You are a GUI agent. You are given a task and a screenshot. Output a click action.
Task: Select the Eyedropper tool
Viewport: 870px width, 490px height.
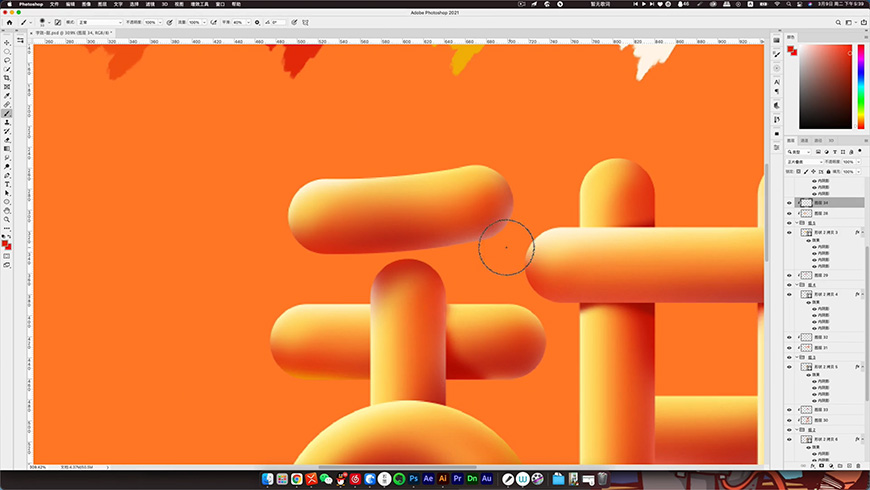tap(7, 95)
